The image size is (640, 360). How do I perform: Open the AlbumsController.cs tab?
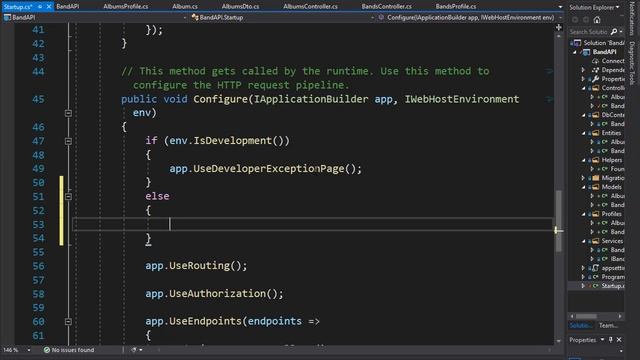pyautogui.click(x=310, y=7)
